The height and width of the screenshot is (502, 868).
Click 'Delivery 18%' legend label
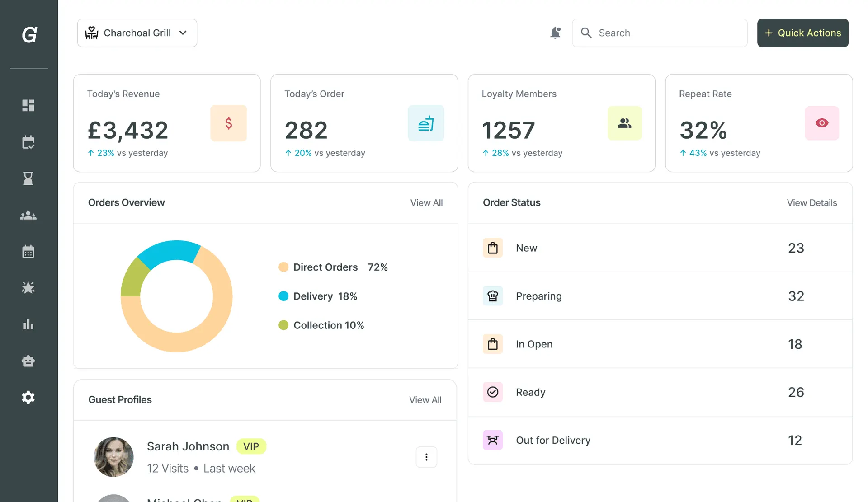tap(325, 296)
